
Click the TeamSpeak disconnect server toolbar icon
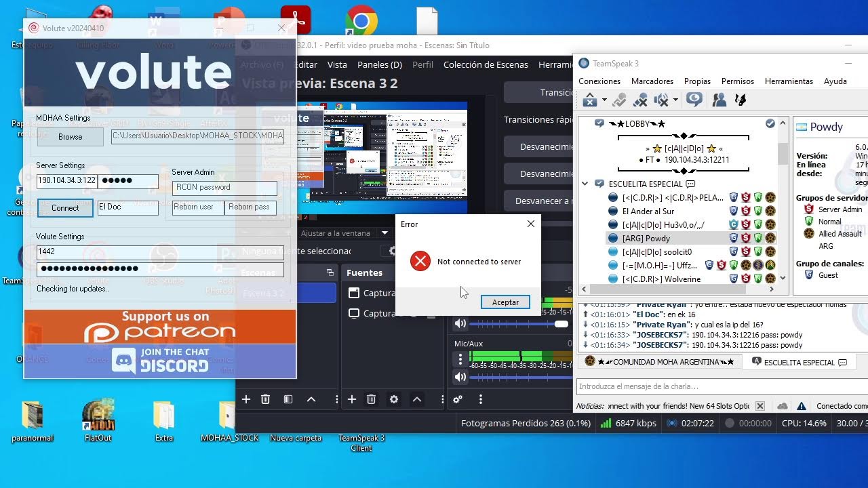590,100
